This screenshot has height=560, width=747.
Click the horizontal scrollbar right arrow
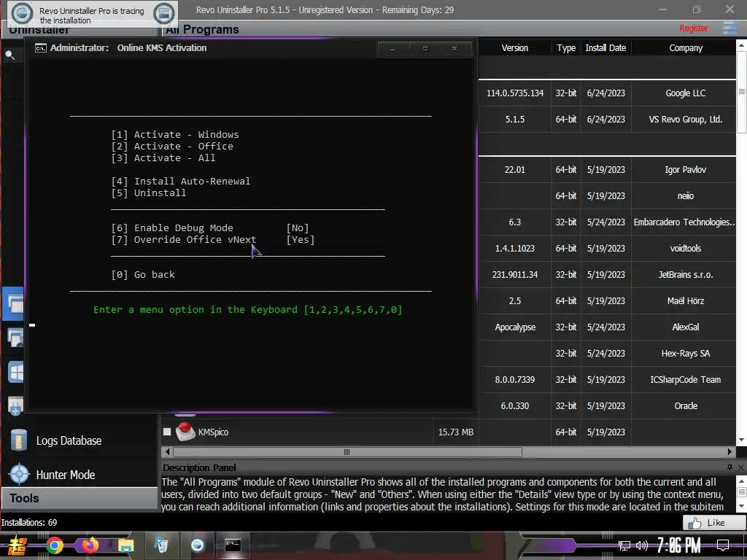pos(729,451)
